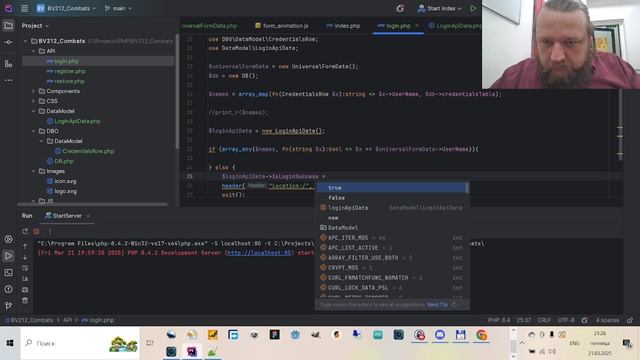Print the Run console output
The height and width of the screenshot is (360, 640).
[25, 290]
